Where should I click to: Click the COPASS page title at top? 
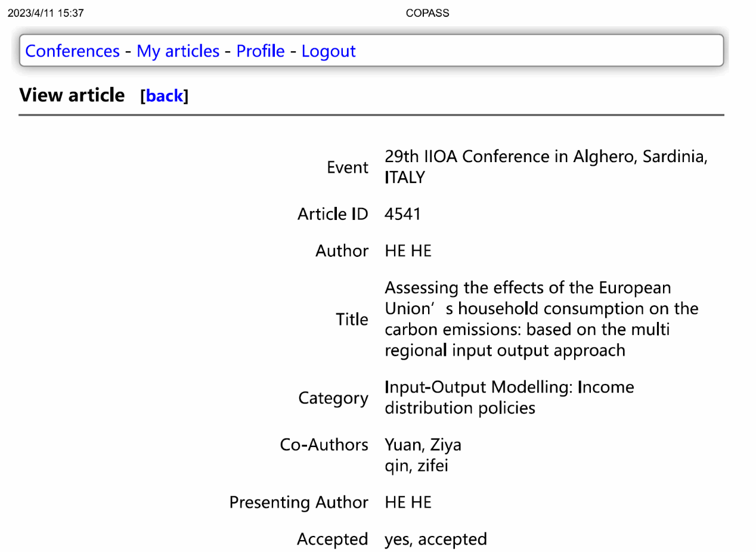pyautogui.click(x=427, y=13)
